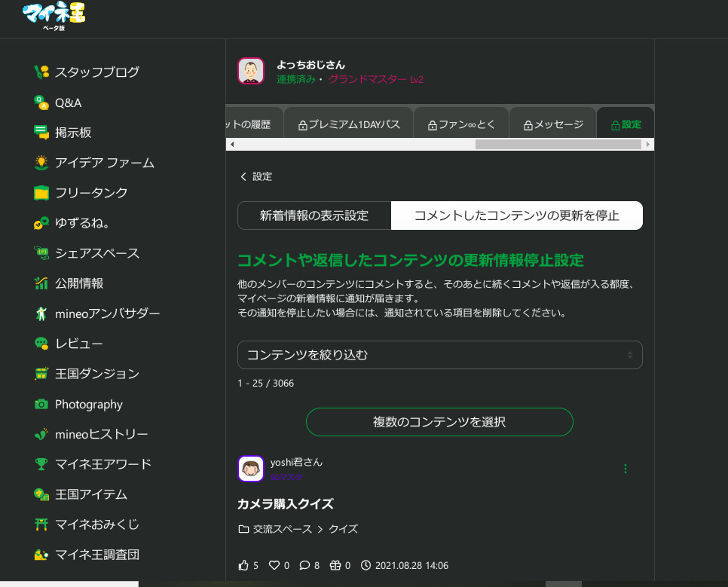Click the 掲示板 chat bubble icon
Screen dimensions: 728x587
(41, 133)
